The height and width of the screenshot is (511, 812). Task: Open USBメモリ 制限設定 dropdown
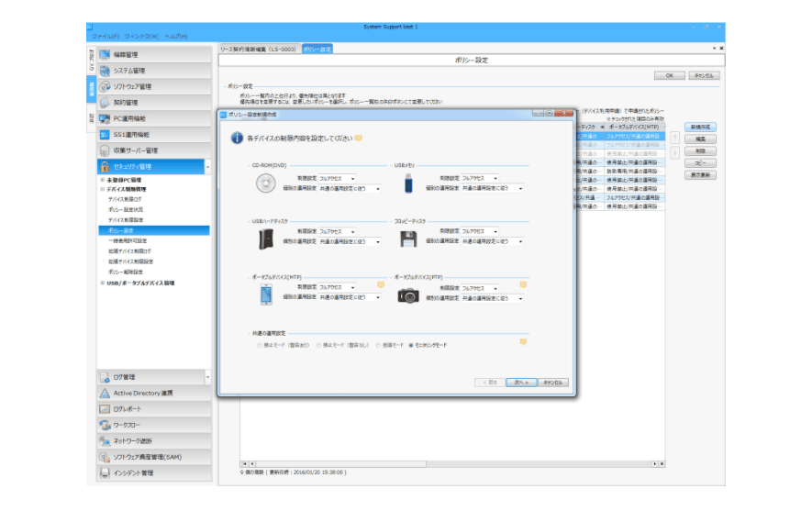pyautogui.click(x=480, y=178)
